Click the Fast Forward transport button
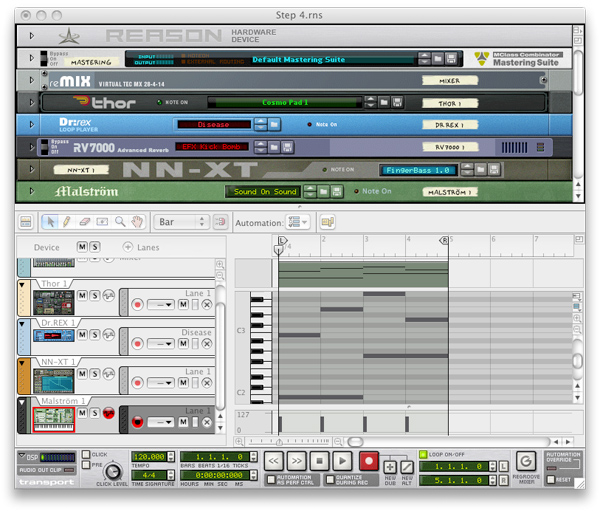 tap(297, 461)
